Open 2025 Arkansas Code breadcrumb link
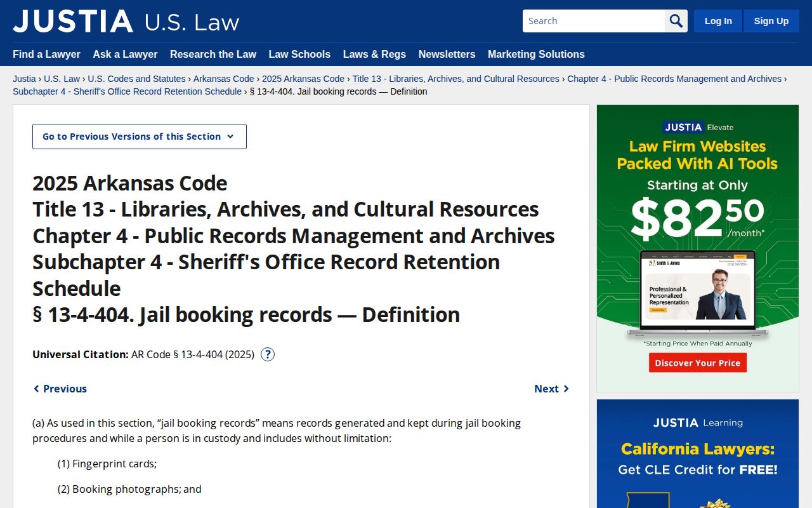This screenshot has width=812, height=508. tap(303, 79)
